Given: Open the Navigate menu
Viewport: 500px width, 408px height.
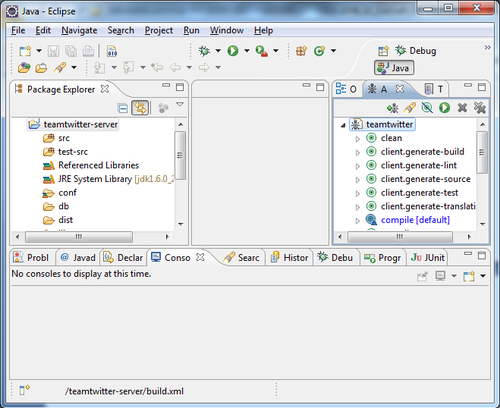Looking at the screenshot, I should pyautogui.click(x=79, y=30).
